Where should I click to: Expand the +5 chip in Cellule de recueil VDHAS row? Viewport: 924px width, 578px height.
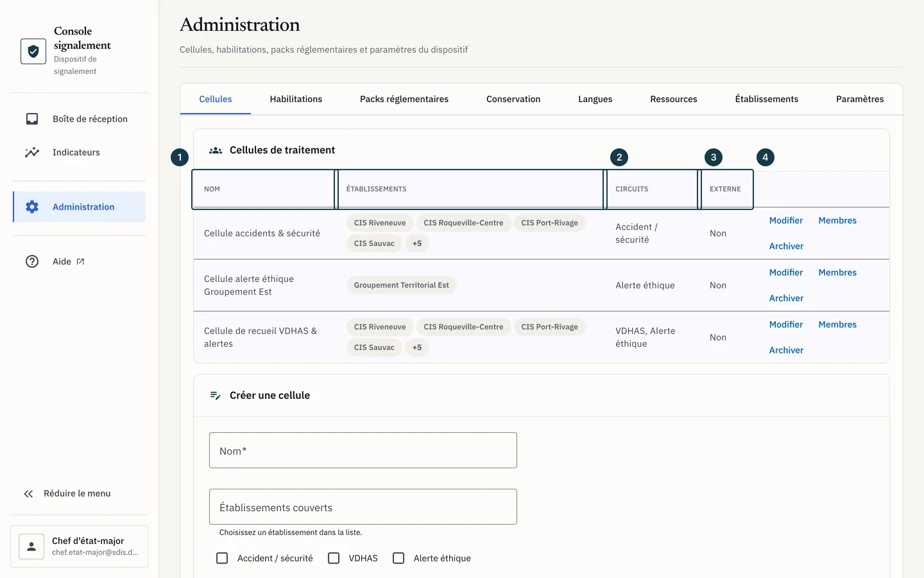coord(417,347)
